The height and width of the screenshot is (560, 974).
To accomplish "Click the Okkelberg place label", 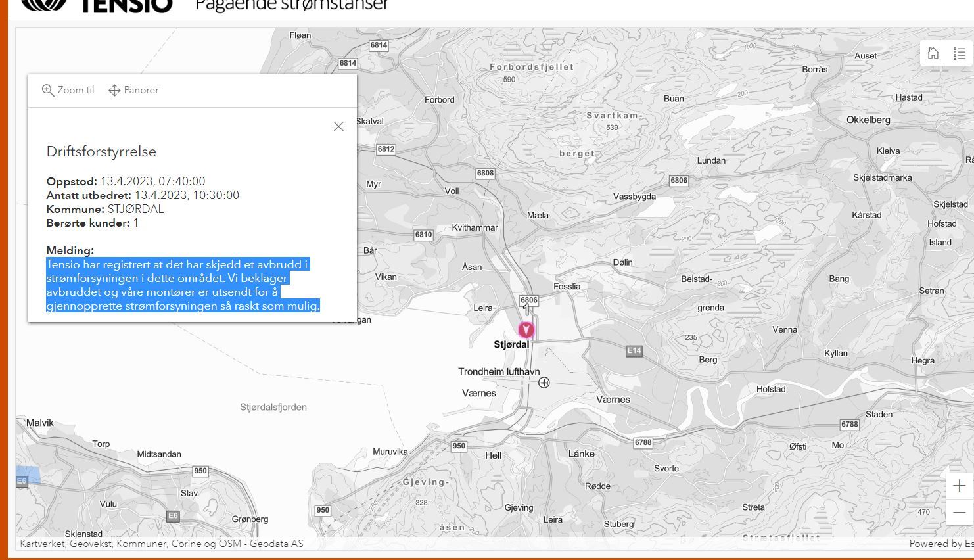I will pyautogui.click(x=868, y=120).
